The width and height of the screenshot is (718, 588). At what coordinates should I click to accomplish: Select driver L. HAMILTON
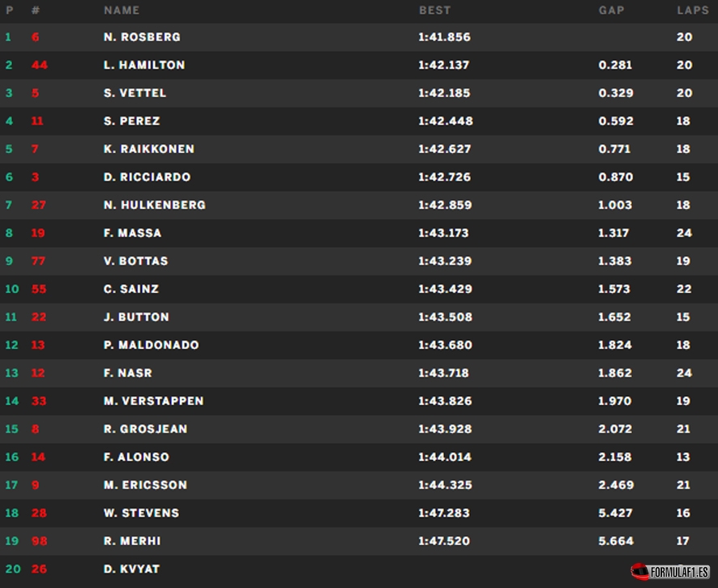143,65
